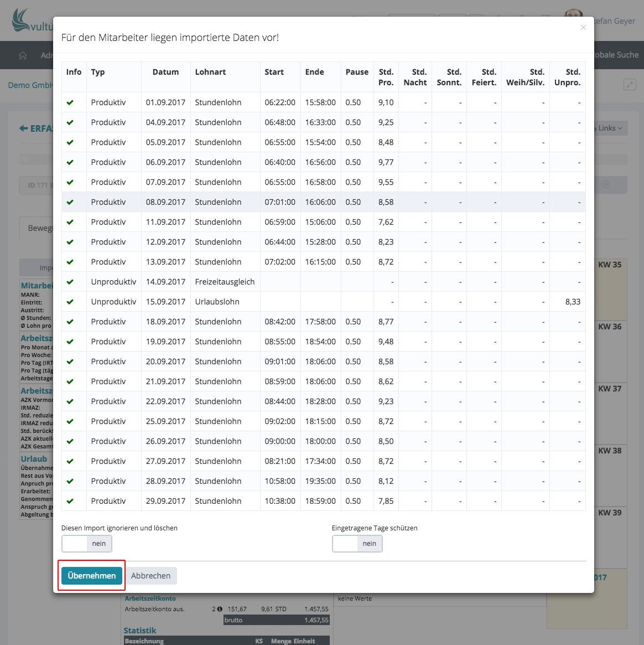This screenshot has width=644, height=645.
Task: Click the Datum column header
Action: [x=165, y=72]
